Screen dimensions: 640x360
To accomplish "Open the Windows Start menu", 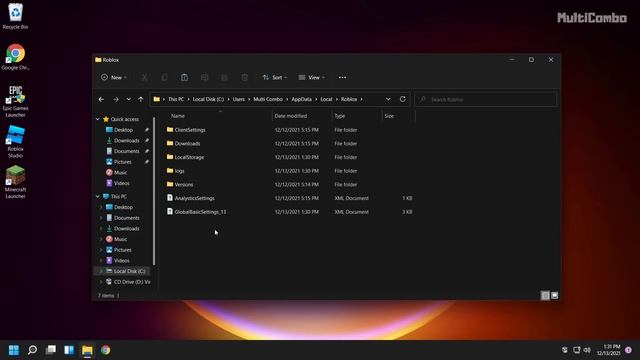I will 14,350.
